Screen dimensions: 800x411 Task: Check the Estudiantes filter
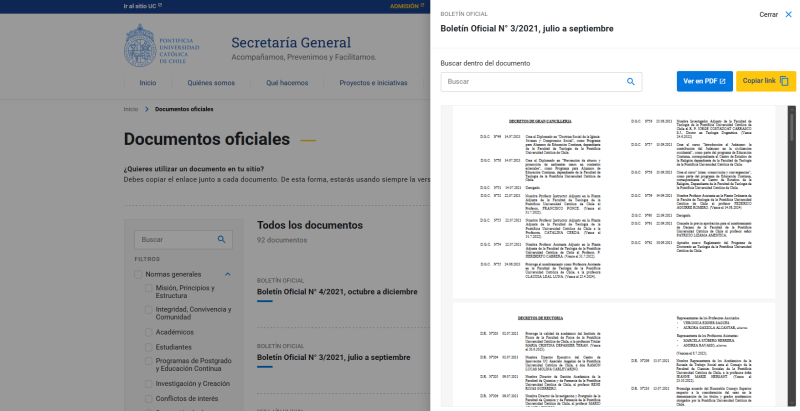148,347
